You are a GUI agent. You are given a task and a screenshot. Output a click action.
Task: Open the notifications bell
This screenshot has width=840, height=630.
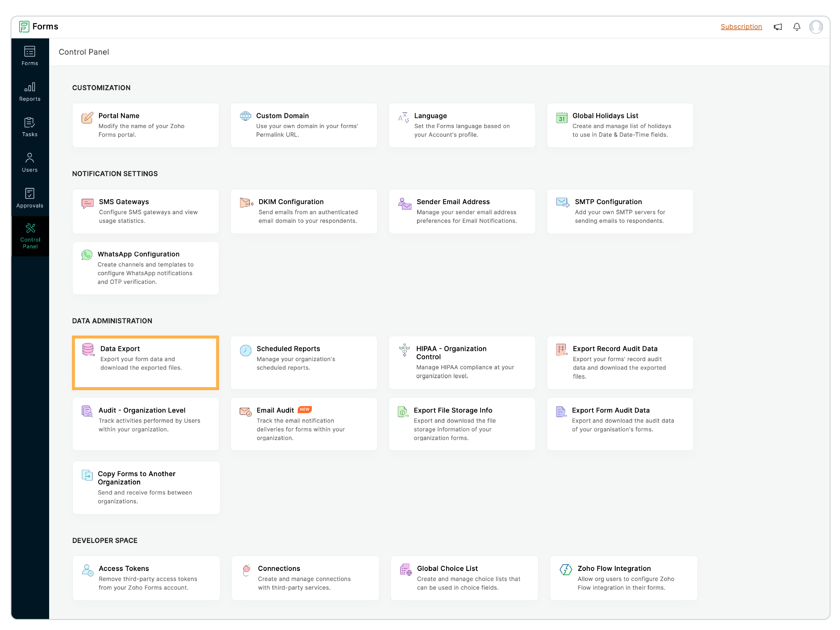pyautogui.click(x=796, y=27)
